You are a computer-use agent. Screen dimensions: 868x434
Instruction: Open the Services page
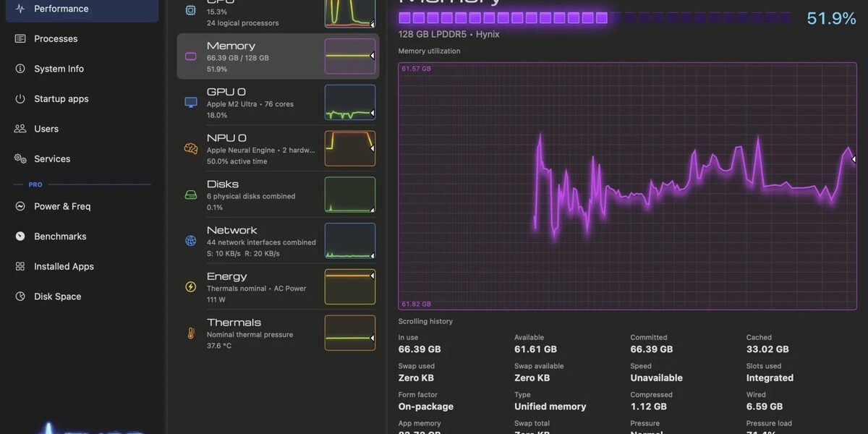[52, 158]
